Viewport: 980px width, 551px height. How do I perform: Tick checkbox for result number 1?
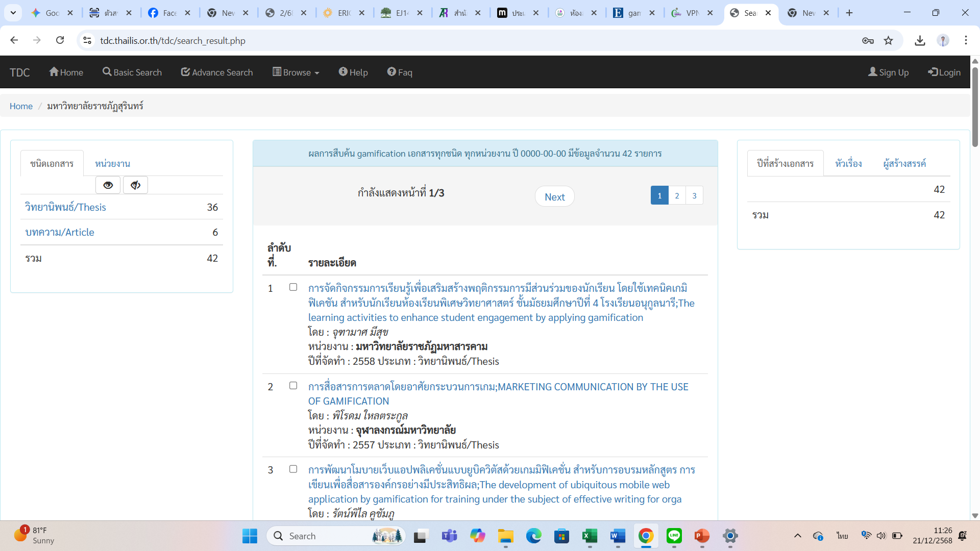click(x=293, y=287)
